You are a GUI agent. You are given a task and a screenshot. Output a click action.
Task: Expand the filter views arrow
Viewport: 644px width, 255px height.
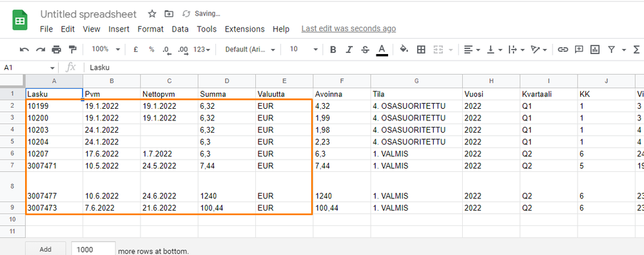[x=624, y=50]
